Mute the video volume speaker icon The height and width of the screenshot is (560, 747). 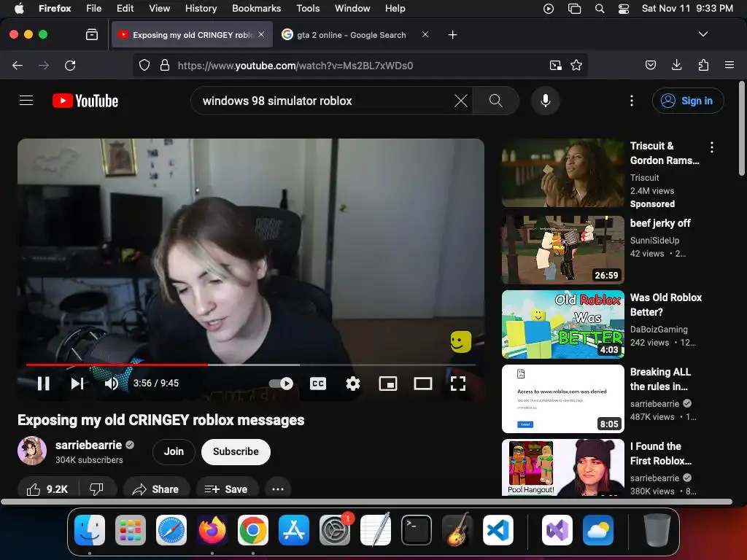[x=112, y=384]
